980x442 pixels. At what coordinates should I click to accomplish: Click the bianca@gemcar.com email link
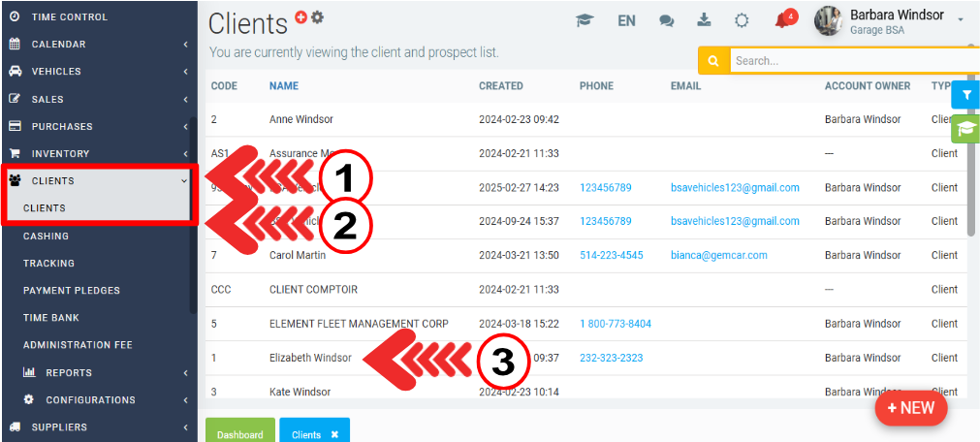[718, 256]
